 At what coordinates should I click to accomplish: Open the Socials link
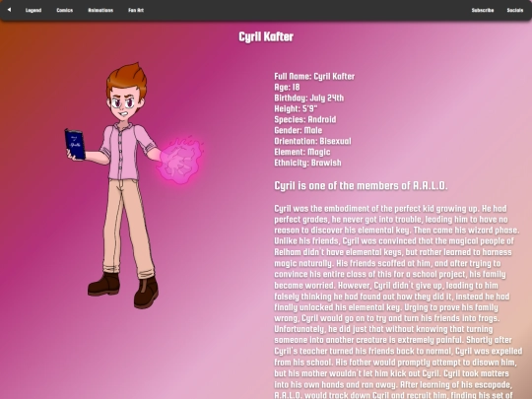[x=514, y=10]
